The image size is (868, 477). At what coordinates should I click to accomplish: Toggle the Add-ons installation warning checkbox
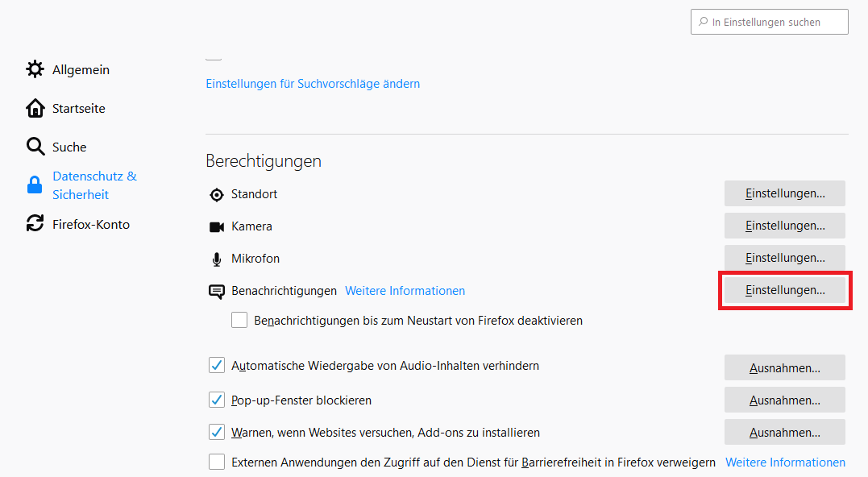217,432
